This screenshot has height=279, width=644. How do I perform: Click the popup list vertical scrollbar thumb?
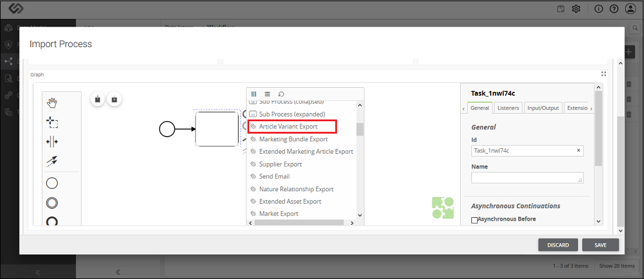click(360, 129)
